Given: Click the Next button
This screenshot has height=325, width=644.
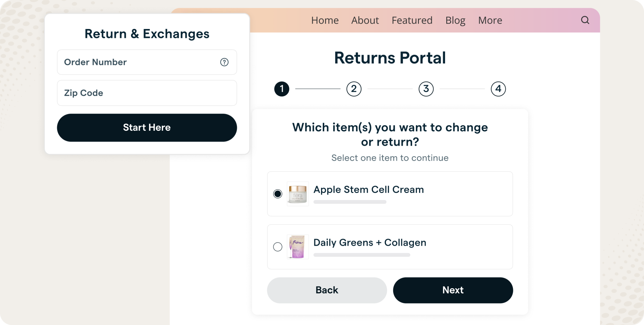Looking at the screenshot, I should tap(453, 290).
